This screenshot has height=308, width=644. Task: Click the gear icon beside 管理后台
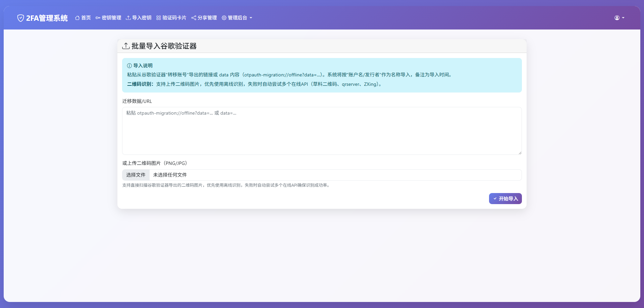224,18
